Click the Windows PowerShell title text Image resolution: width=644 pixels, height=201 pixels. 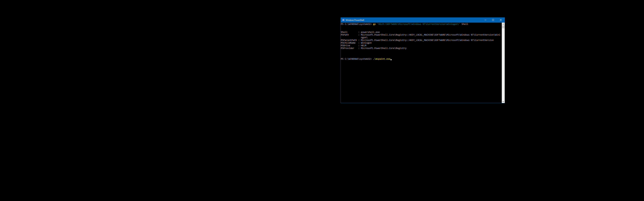click(x=355, y=20)
